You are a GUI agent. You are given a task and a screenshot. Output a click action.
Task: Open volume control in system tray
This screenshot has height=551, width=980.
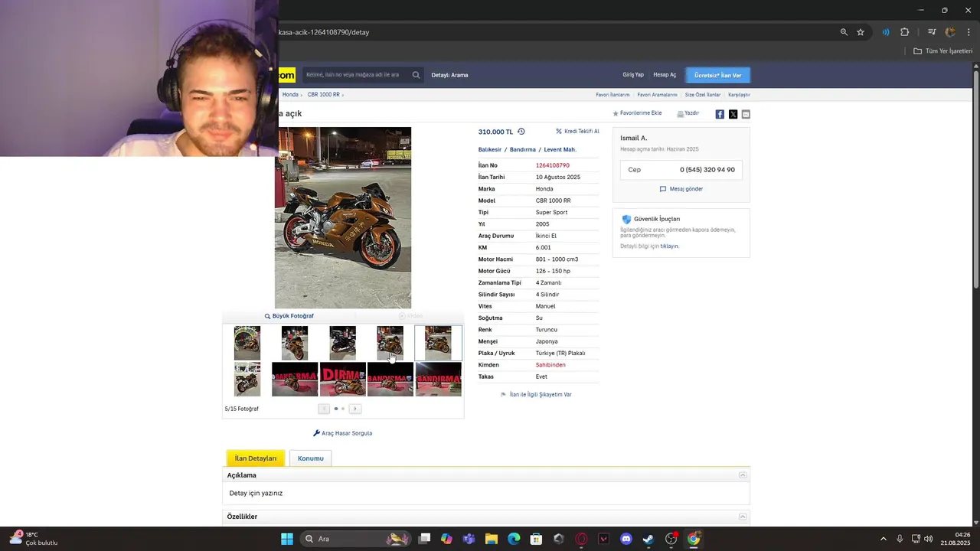[928, 539]
